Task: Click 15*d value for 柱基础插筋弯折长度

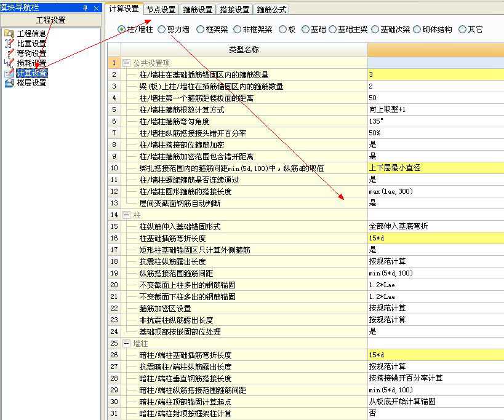Action: [436, 238]
